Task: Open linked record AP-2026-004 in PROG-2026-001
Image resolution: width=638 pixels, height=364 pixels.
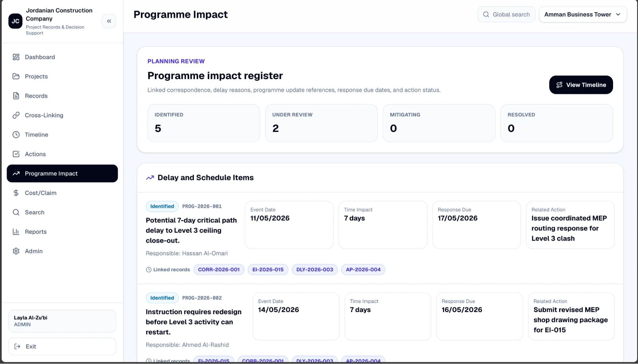Action: point(363,270)
